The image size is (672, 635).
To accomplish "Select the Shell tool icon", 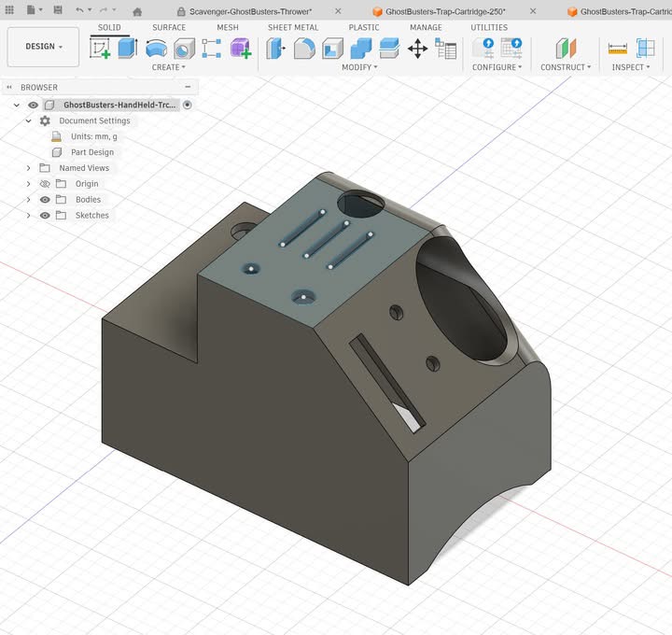I will tap(332, 49).
